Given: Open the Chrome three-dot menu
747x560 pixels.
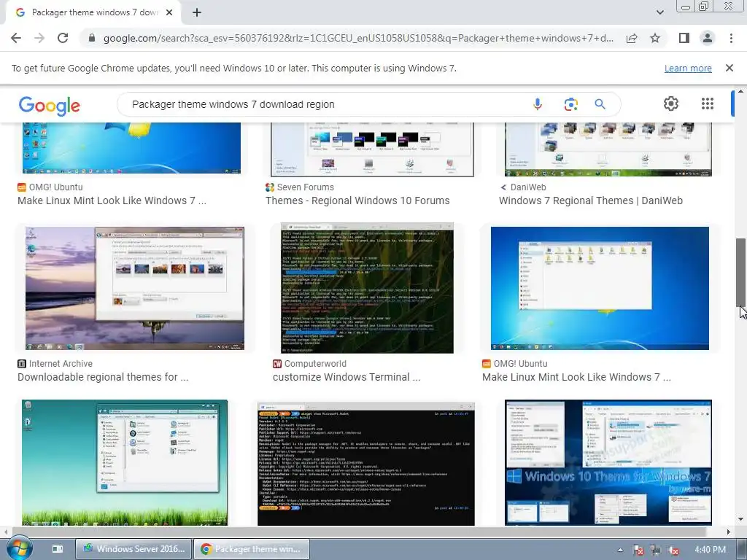Looking at the screenshot, I should click(x=731, y=38).
